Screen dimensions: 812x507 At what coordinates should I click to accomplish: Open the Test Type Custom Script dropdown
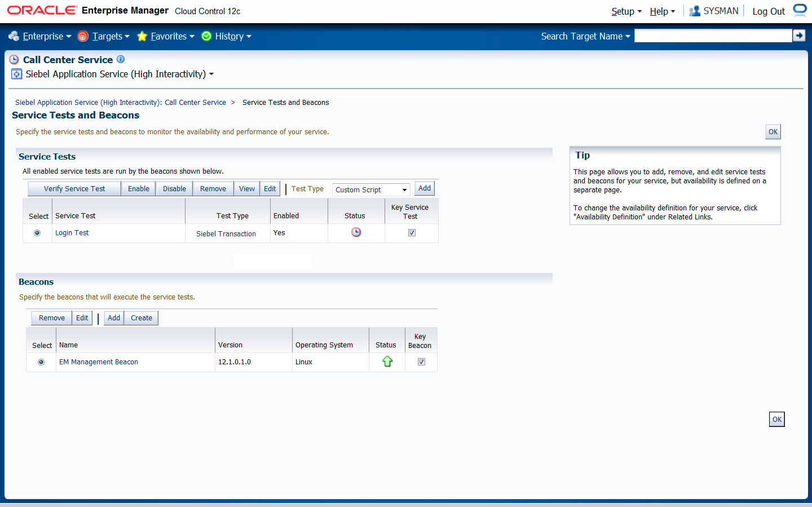[x=371, y=189]
